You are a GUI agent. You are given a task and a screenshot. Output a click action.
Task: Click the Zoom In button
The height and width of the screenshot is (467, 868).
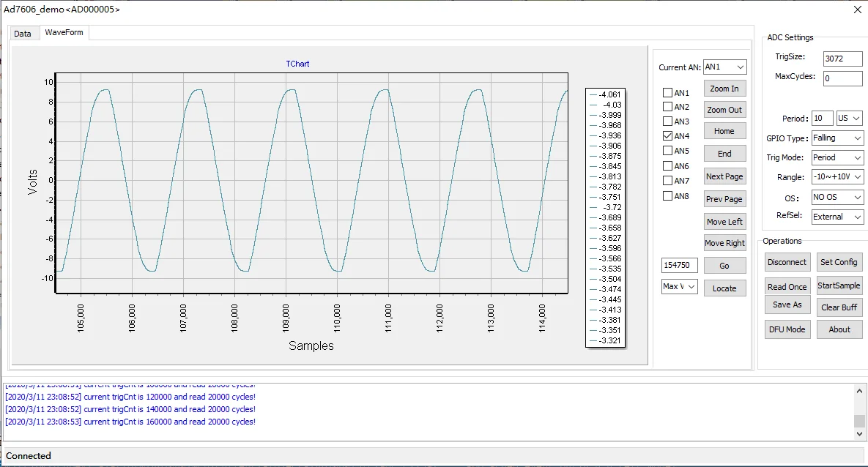pyautogui.click(x=724, y=89)
